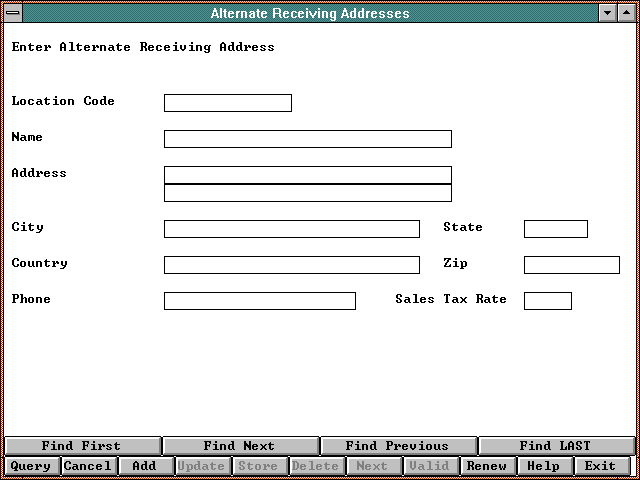Select the second Address line field

click(x=307, y=193)
